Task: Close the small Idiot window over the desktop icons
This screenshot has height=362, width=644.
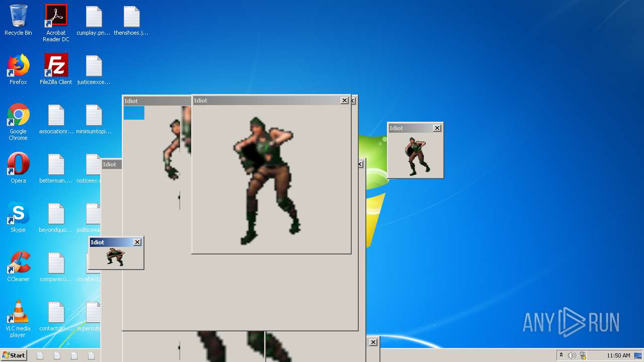Action: pos(137,242)
